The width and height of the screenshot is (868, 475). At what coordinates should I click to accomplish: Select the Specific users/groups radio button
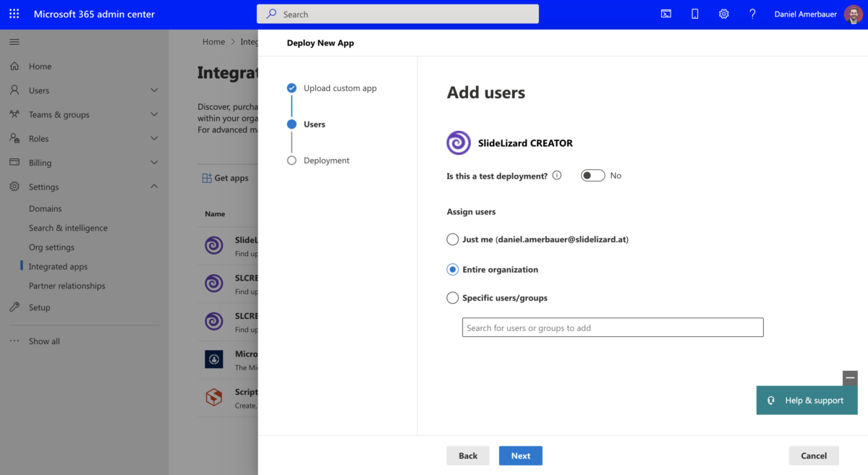(452, 297)
